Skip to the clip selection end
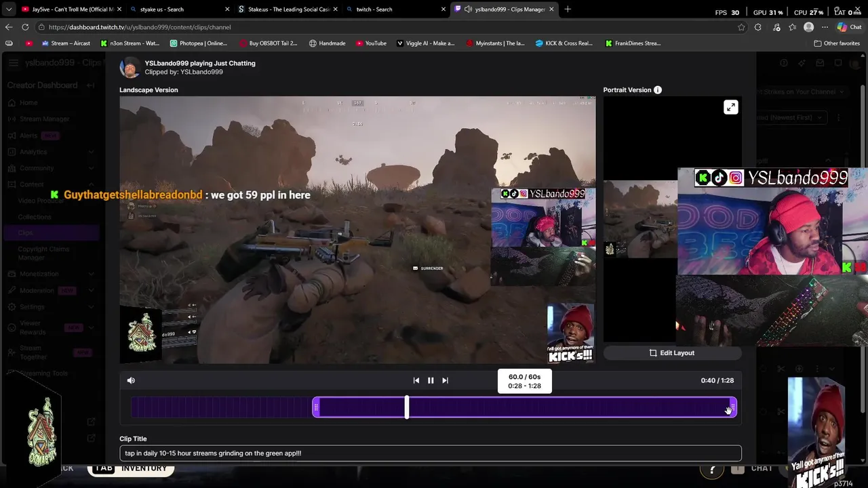The width and height of the screenshot is (868, 488). [x=445, y=380]
